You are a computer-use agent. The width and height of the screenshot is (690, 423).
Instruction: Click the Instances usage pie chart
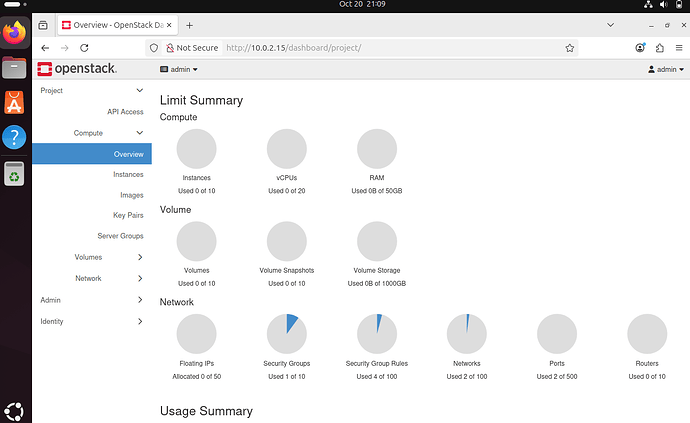[x=196, y=149]
